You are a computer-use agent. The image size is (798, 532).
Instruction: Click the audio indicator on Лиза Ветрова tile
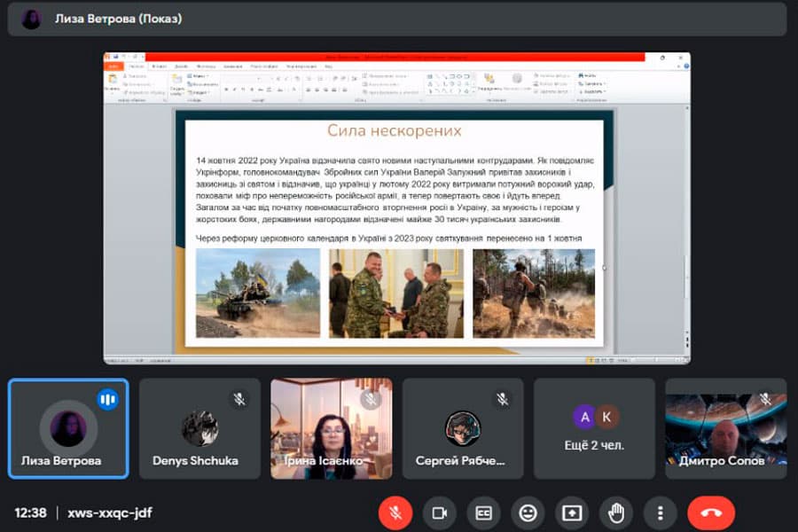pos(107,400)
